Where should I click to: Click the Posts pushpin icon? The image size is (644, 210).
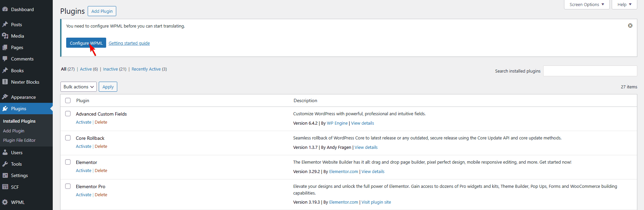click(x=5, y=25)
